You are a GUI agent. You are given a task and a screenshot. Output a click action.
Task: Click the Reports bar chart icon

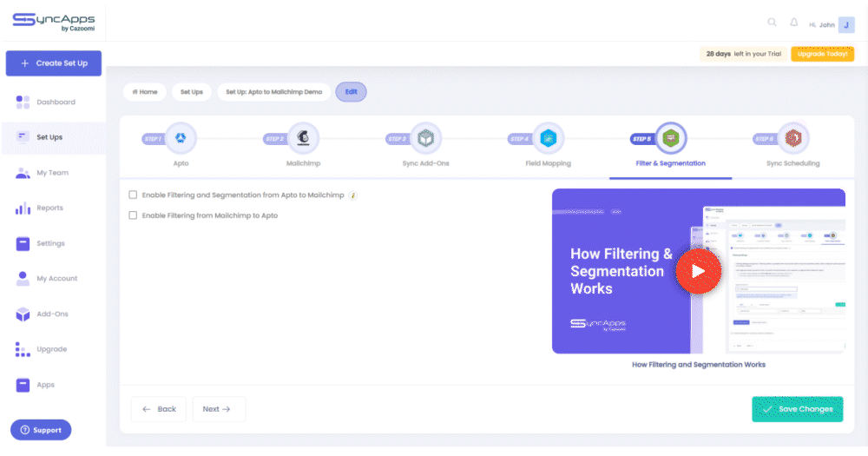[x=23, y=208]
